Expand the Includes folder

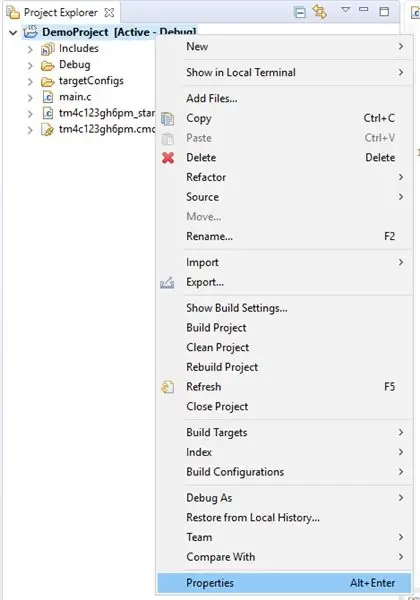tap(30, 49)
